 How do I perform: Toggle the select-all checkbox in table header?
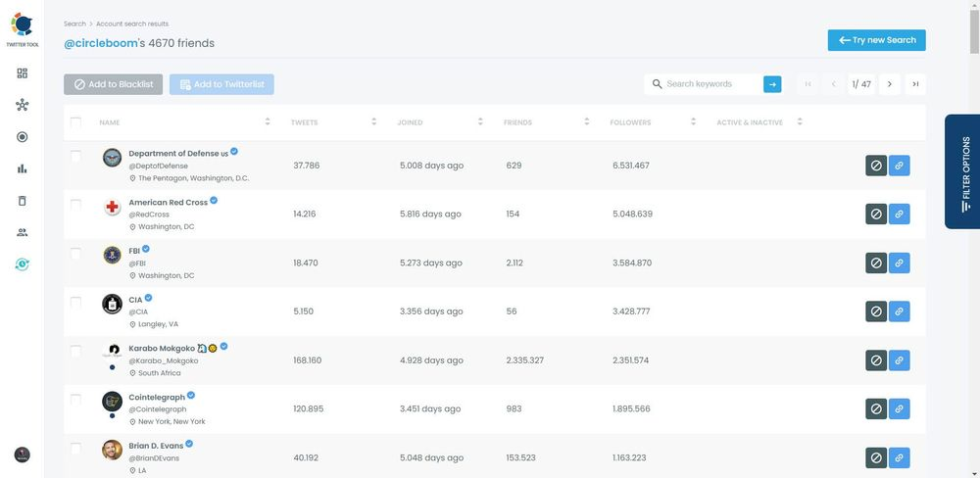pyautogui.click(x=75, y=122)
